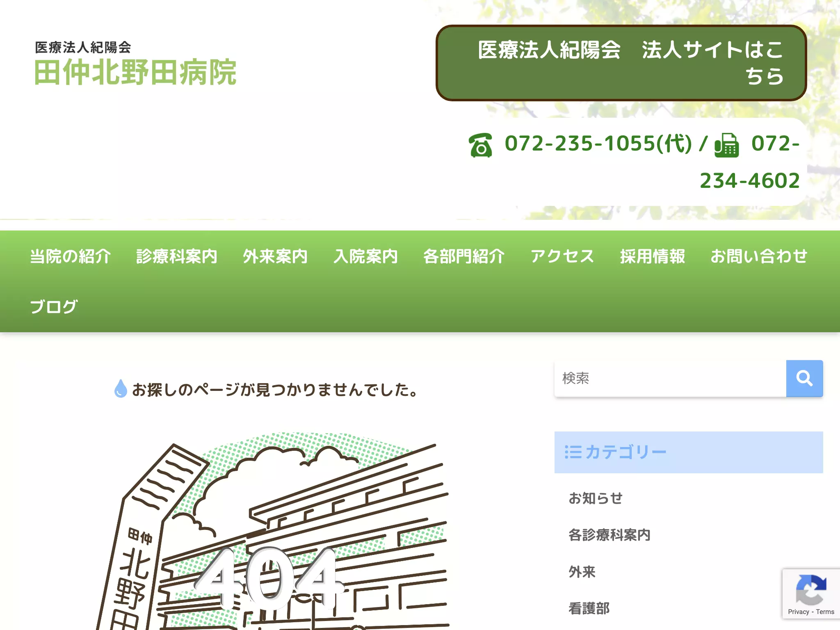Click the fax machine icon
The width and height of the screenshot is (840, 630).
(726, 145)
